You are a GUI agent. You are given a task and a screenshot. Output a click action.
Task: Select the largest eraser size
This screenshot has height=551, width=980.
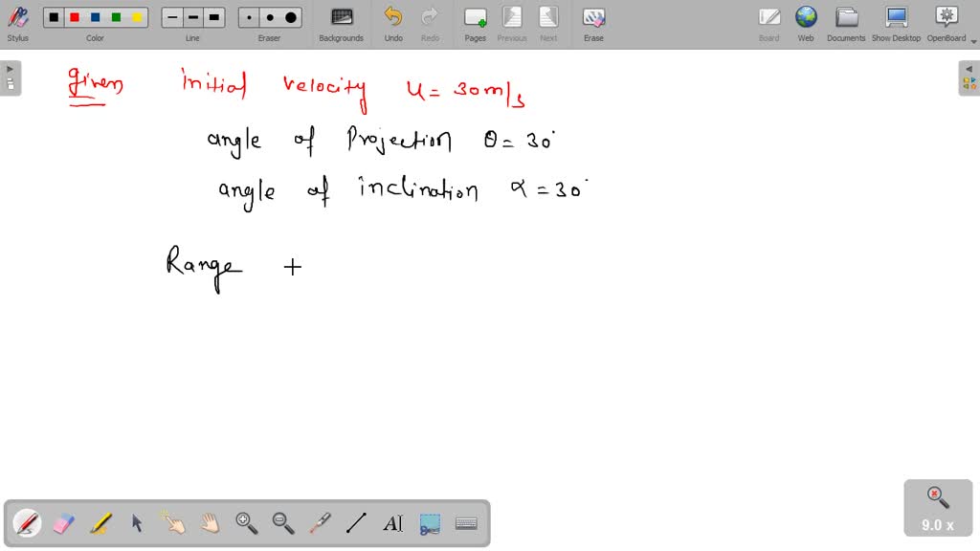tap(289, 16)
